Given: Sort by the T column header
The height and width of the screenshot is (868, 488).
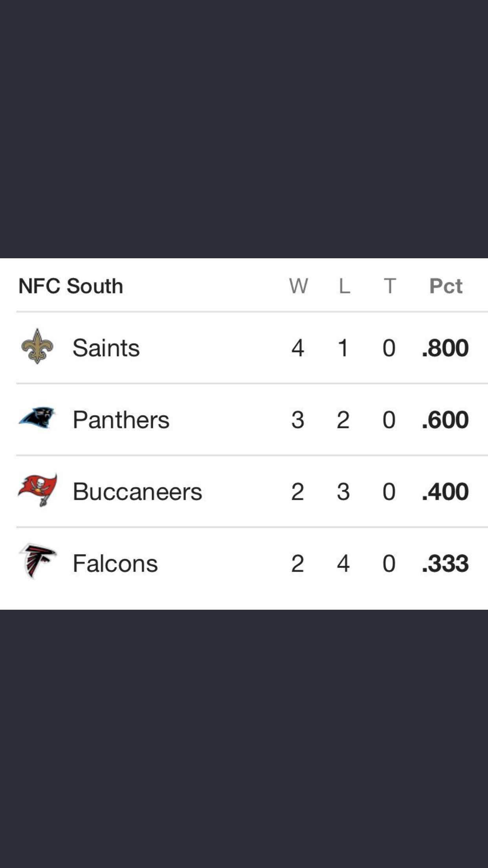Looking at the screenshot, I should pyautogui.click(x=389, y=286).
